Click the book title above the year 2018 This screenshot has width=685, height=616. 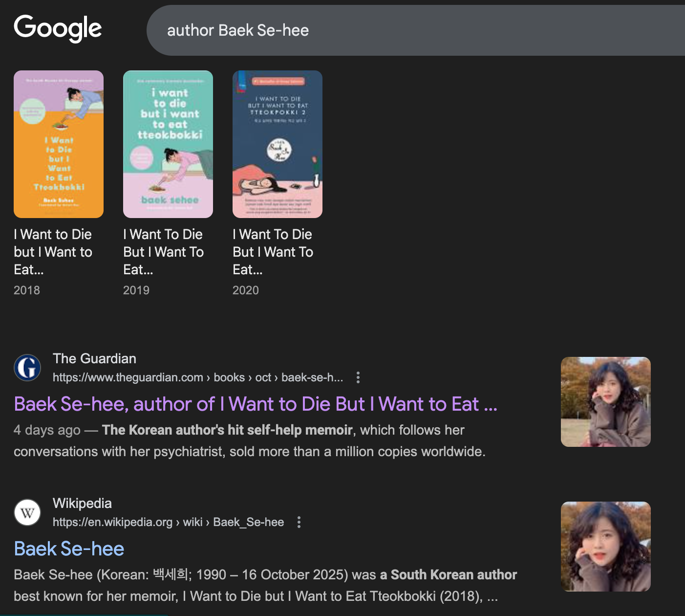pos(53,252)
